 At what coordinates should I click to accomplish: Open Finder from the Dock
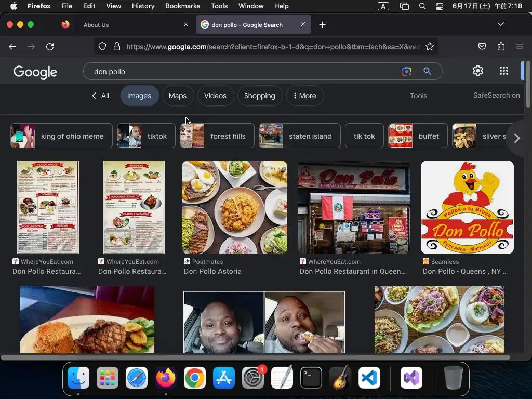(x=78, y=378)
